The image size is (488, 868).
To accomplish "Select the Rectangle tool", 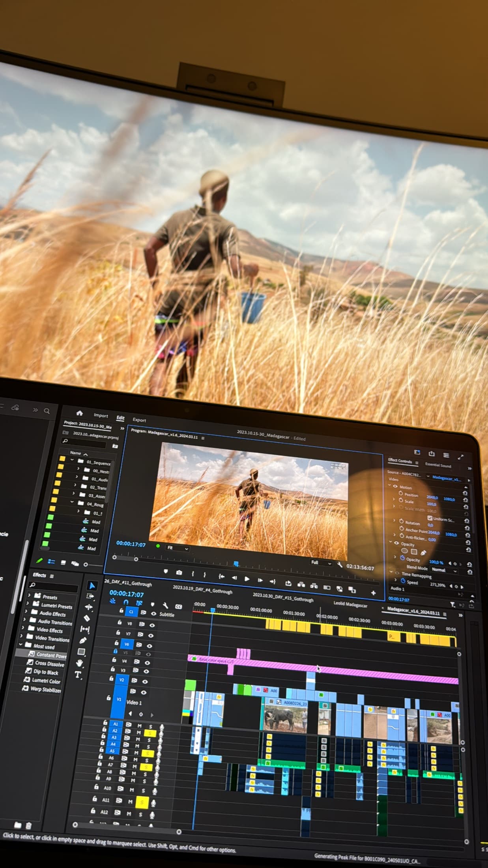I will (81, 652).
